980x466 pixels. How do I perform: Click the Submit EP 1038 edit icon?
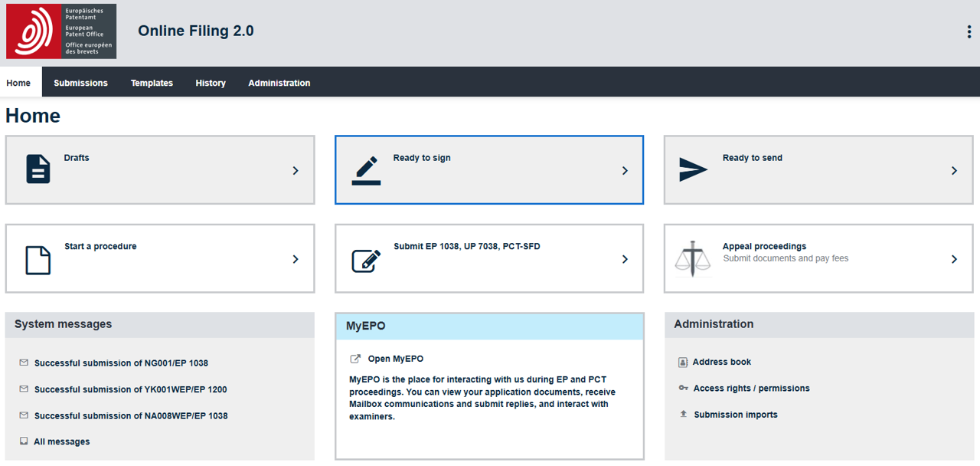click(366, 260)
